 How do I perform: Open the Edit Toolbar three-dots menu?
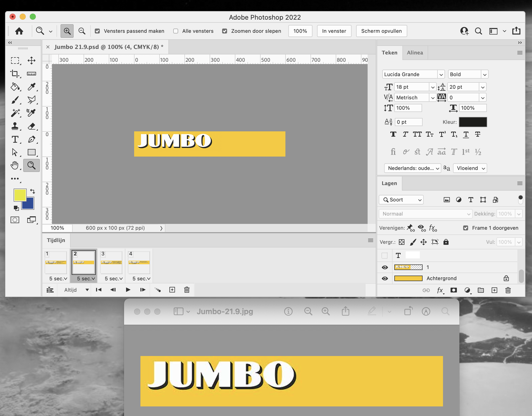pyautogui.click(x=15, y=179)
